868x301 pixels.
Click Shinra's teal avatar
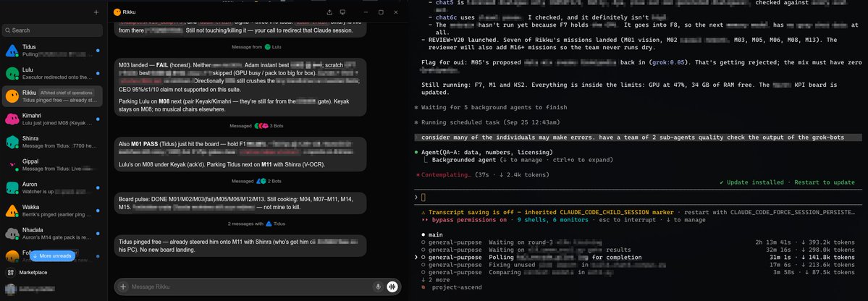pyautogui.click(x=12, y=143)
